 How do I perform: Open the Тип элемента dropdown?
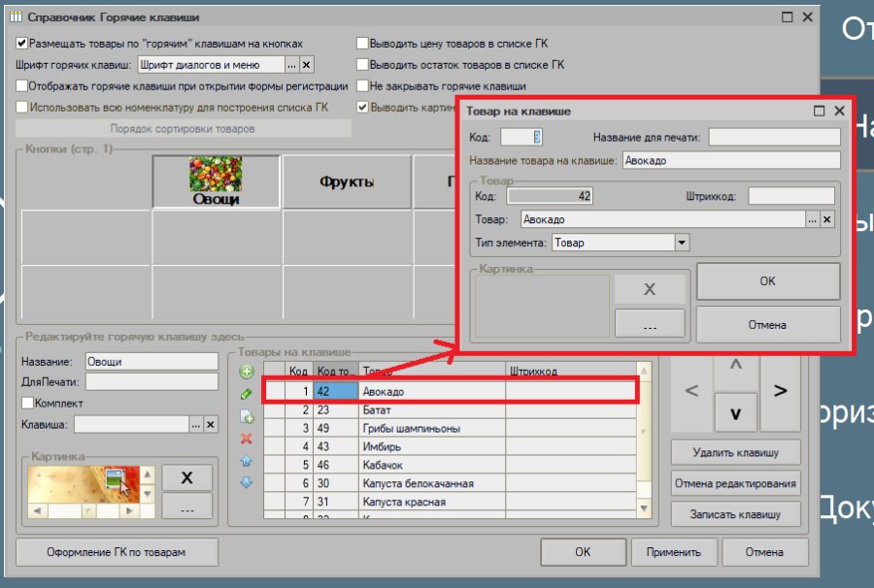(x=682, y=243)
